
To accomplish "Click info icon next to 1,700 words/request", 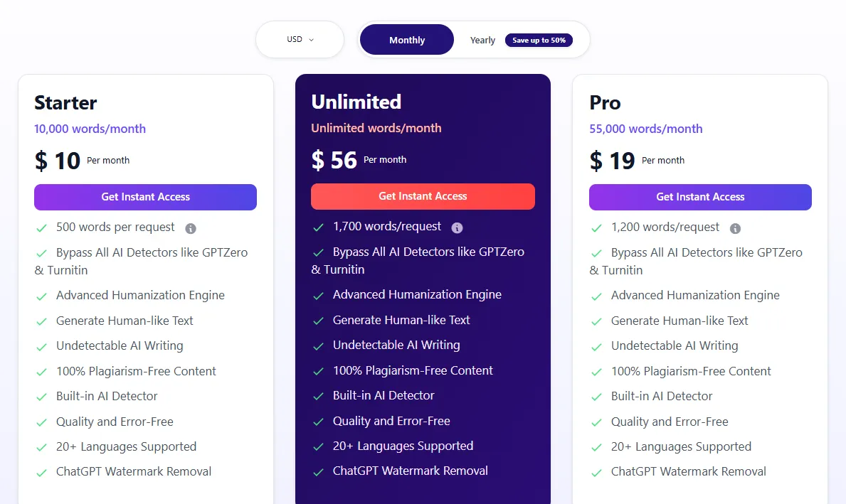I will [x=457, y=228].
